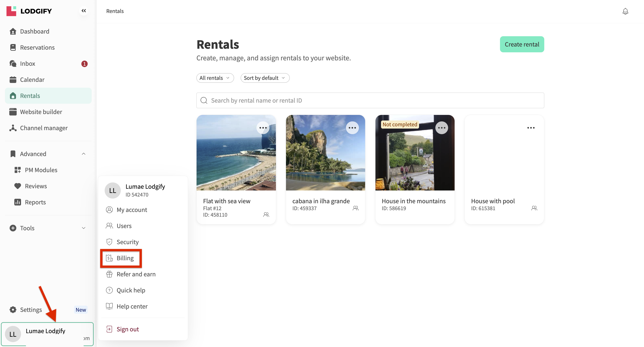
Task: Choose Security in the account menu
Action: [127, 242]
